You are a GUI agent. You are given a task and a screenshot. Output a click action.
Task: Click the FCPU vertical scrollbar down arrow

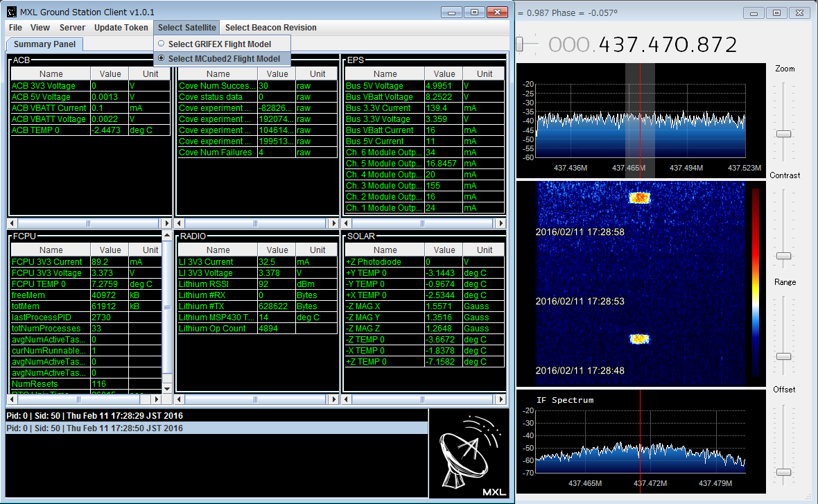[x=167, y=389]
